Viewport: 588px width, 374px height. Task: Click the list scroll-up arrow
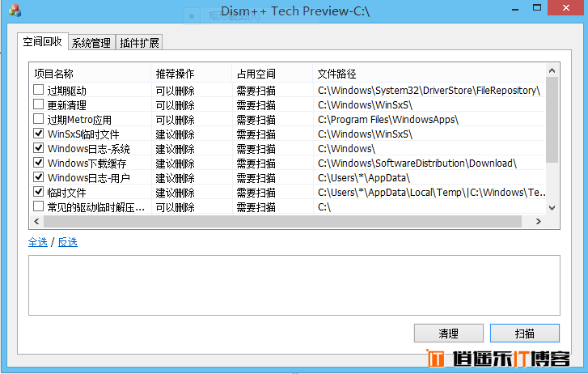coord(552,70)
